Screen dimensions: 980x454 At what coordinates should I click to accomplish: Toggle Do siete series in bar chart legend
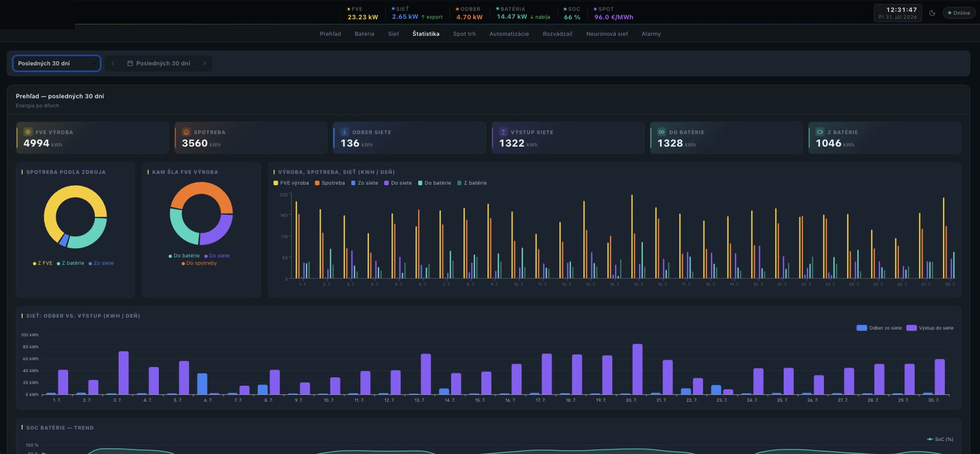click(398, 183)
